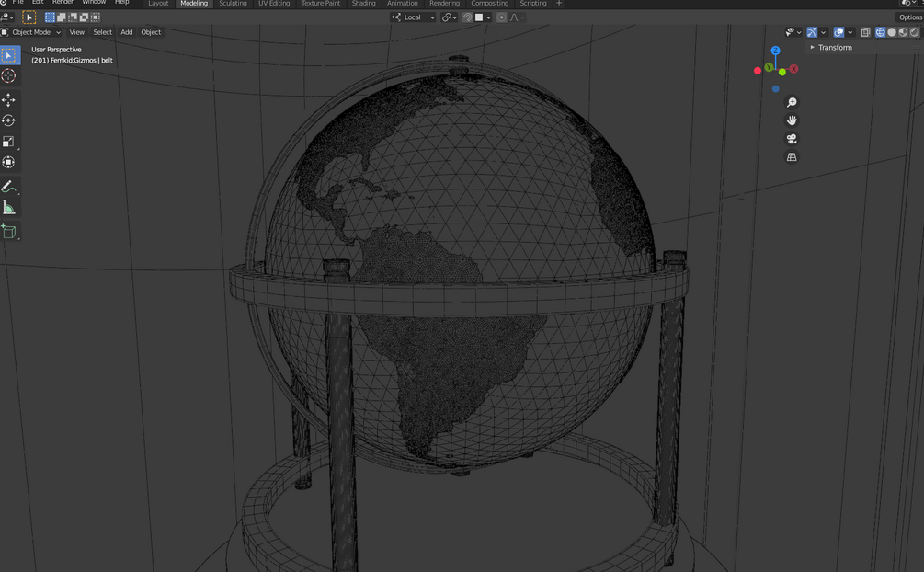Viewport: 924px width, 572px height.
Task: Switch to the Sculpting workspace tab
Action: point(233,3)
